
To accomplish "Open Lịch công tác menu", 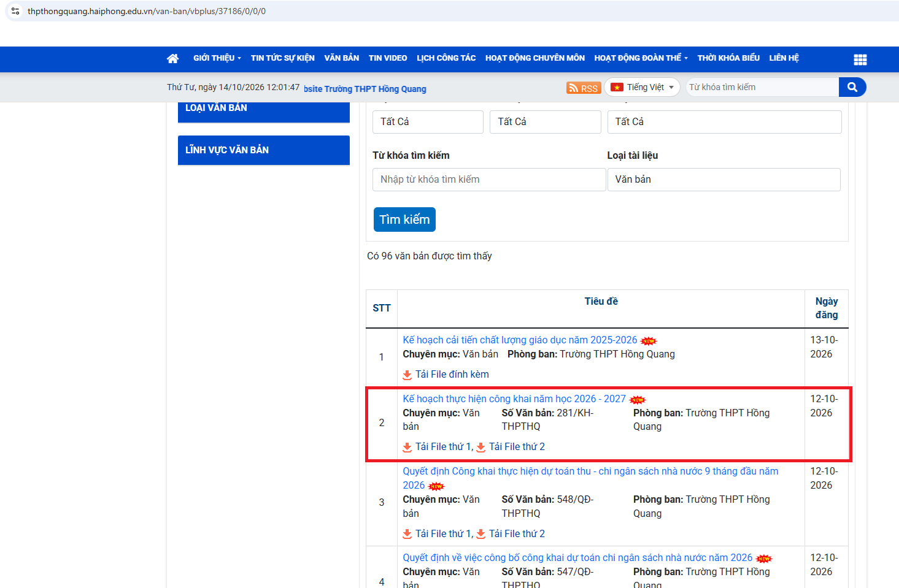I will pos(446,58).
